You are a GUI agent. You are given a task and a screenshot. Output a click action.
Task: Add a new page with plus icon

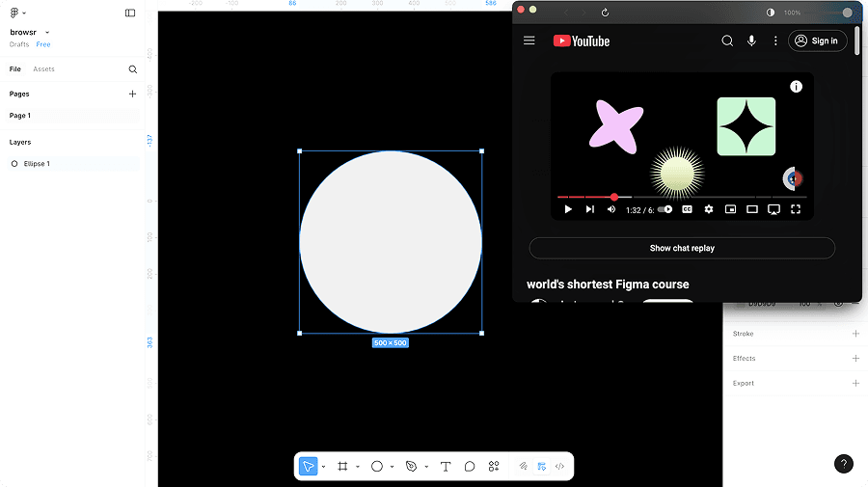(x=132, y=95)
